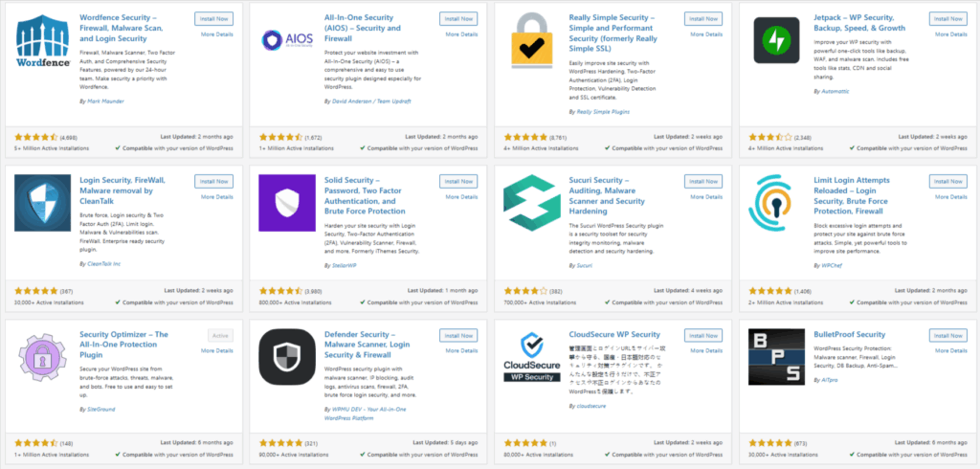Click the Security Optimizer purple gear-lock icon
Image resolution: width=980 pixels, height=469 pixels.
[42, 357]
